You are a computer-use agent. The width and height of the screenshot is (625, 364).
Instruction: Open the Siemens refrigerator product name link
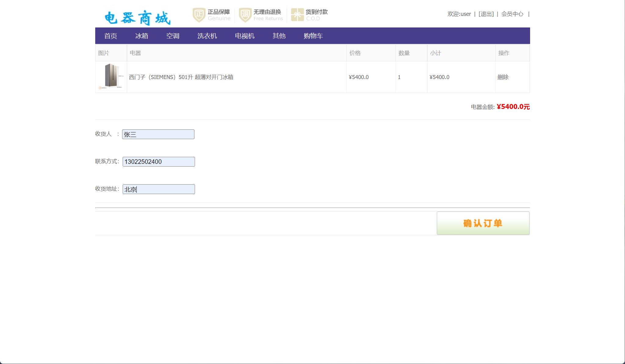pos(182,77)
